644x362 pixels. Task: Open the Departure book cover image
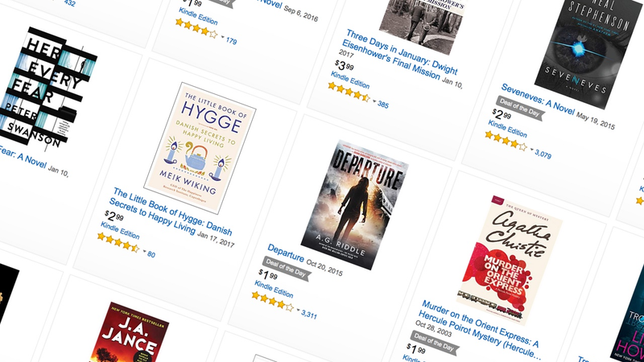click(355, 205)
